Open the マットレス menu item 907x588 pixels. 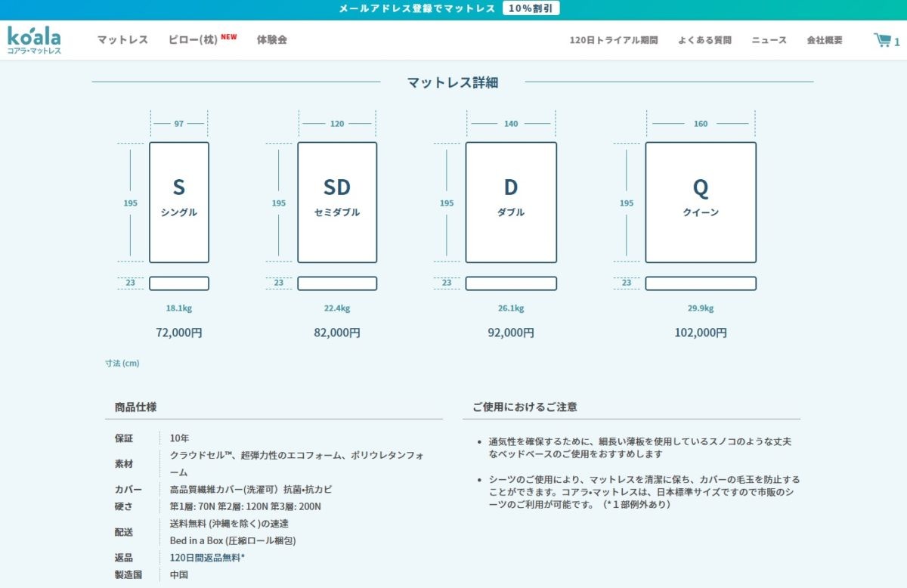point(122,40)
